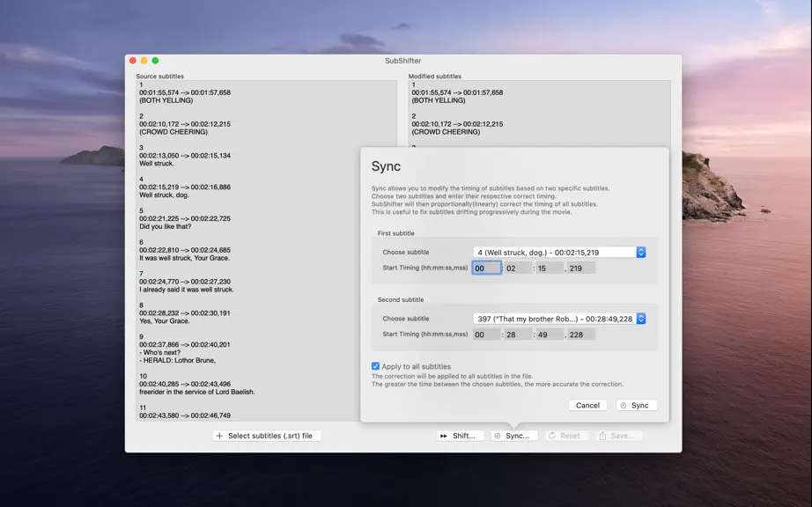Click '(CROWD CHEERING)' in Source subtitles
This screenshot has height=507, width=812.
click(x=173, y=132)
